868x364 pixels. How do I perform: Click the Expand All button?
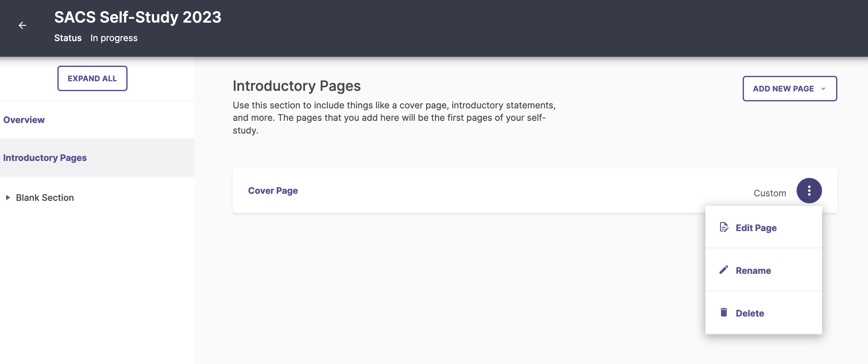92,78
